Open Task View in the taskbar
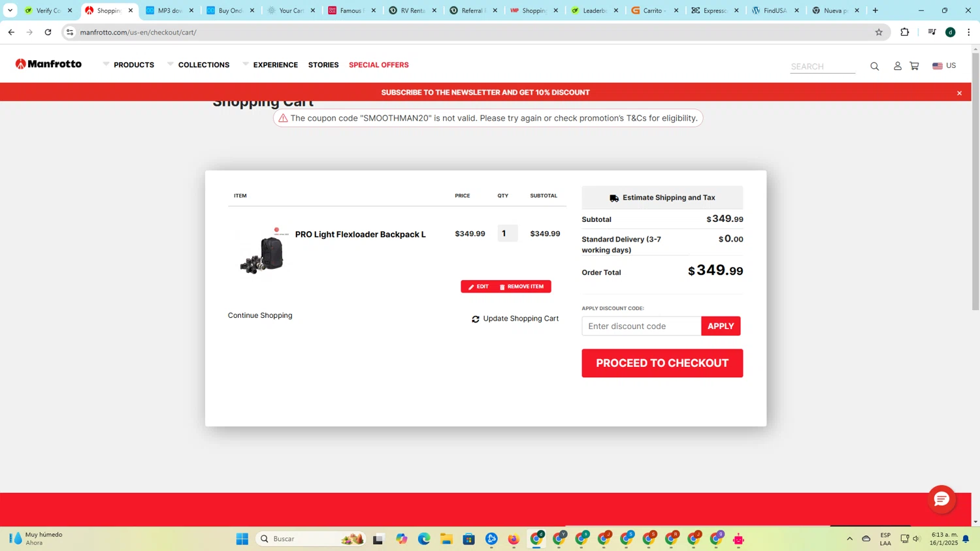 [378, 539]
